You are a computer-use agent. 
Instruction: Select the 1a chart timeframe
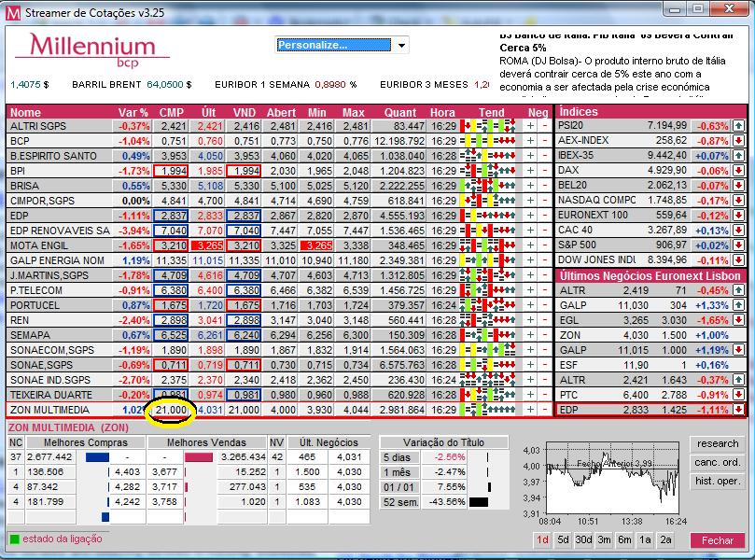(645, 539)
